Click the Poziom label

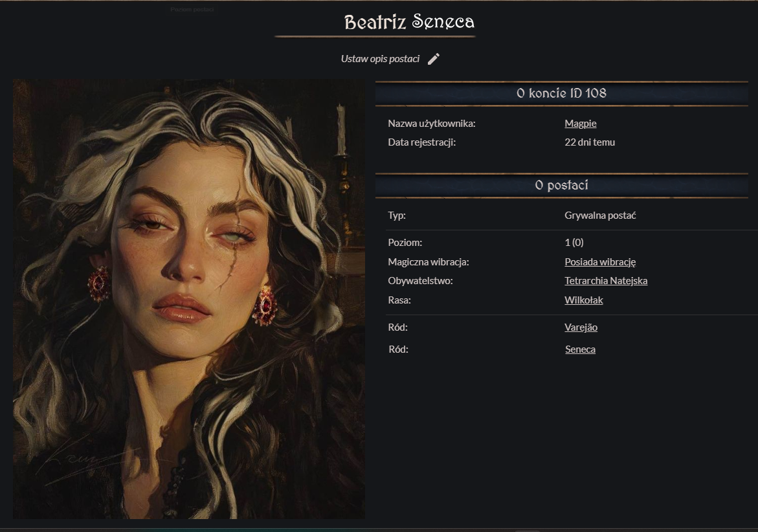[x=405, y=243]
